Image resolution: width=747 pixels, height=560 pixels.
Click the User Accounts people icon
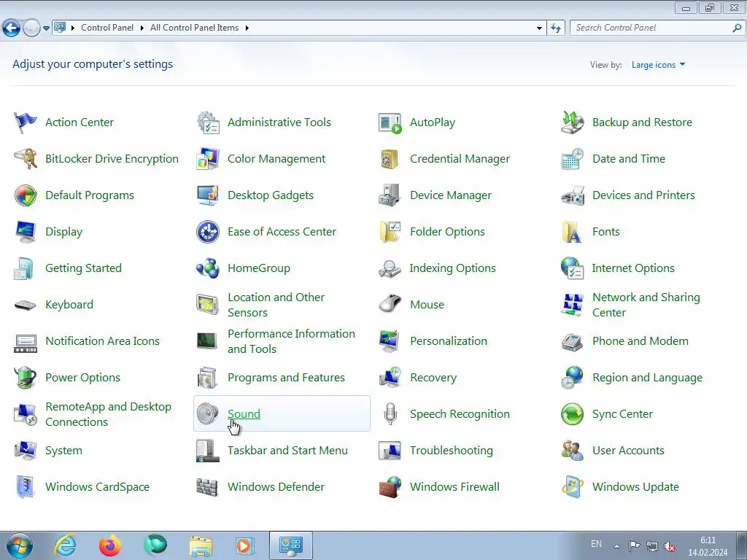point(572,451)
